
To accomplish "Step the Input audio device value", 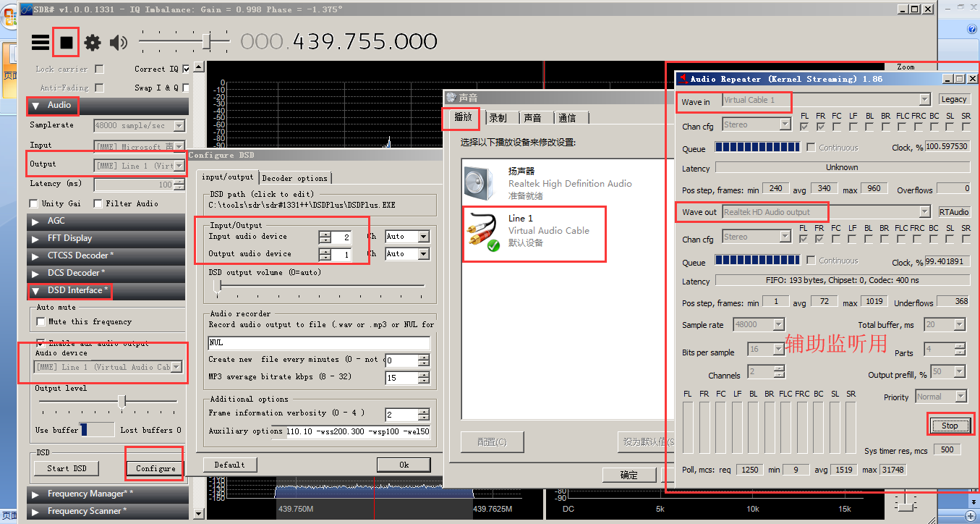I will (325, 237).
